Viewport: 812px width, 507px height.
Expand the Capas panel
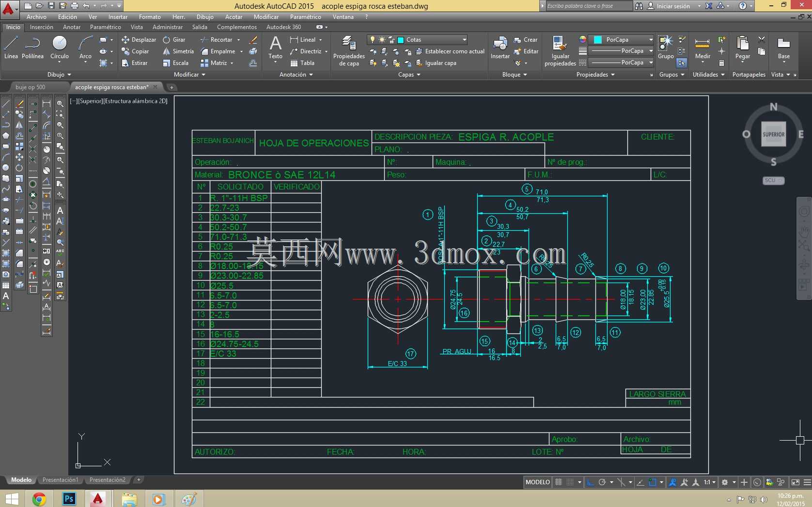coord(409,75)
